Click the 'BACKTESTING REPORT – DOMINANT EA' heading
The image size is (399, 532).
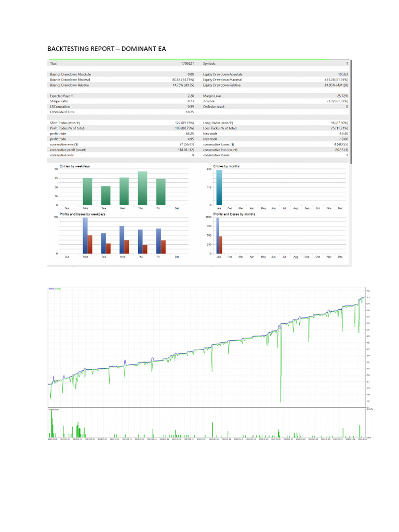click(x=107, y=49)
